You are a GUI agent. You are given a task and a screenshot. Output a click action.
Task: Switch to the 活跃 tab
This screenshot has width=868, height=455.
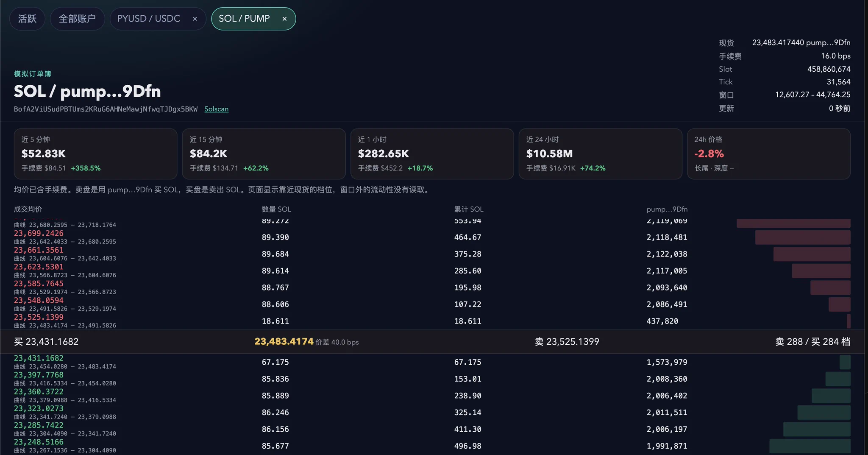pos(27,19)
